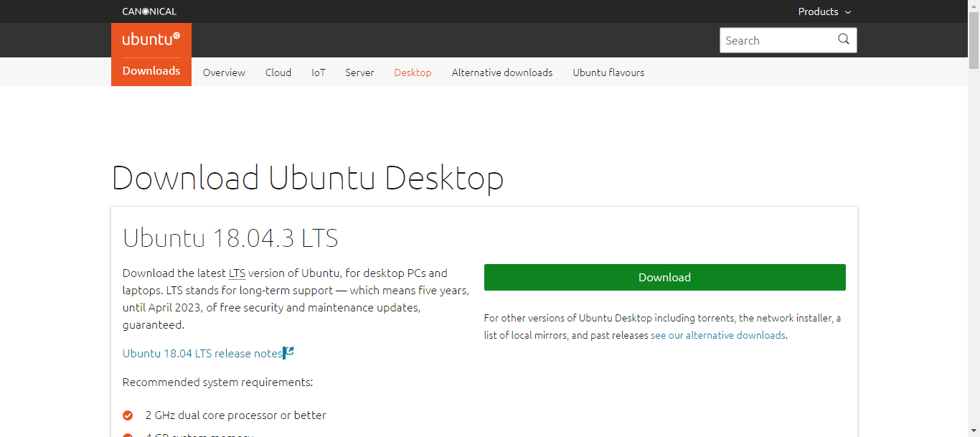Go to the Overview tab

pyautogui.click(x=224, y=72)
